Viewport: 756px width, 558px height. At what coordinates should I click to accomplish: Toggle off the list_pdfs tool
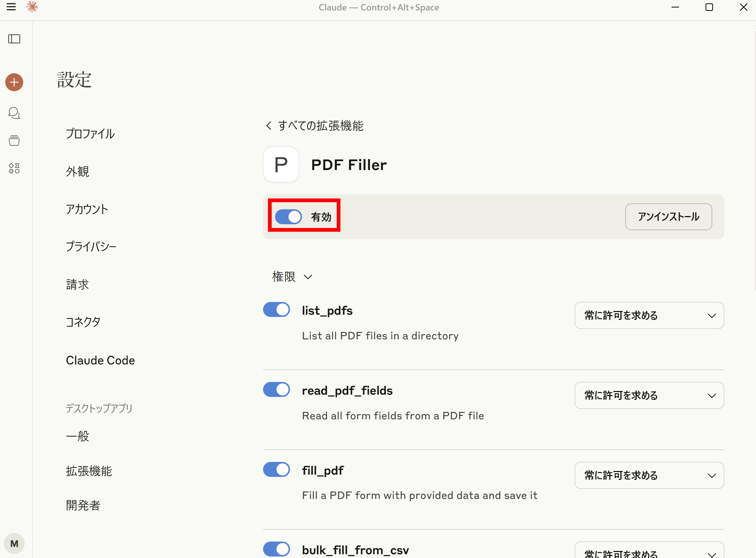pyautogui.click(x=277, y=310)
